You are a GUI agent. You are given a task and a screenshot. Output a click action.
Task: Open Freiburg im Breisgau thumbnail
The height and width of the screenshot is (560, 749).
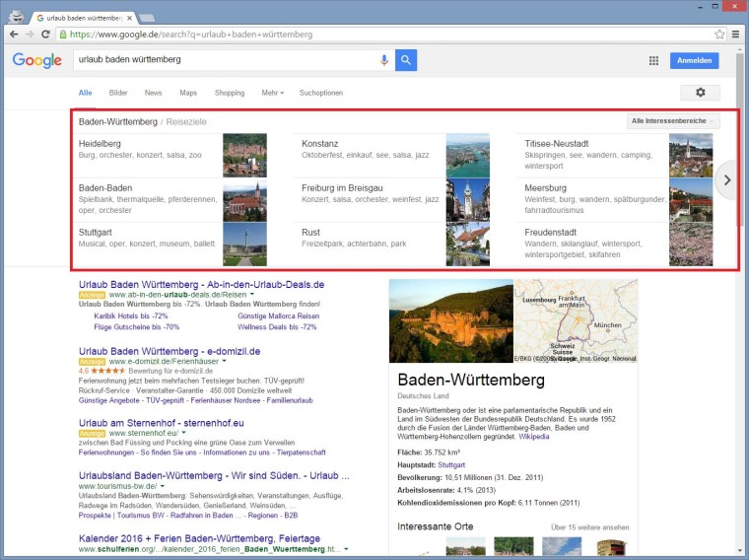point(468,200)
